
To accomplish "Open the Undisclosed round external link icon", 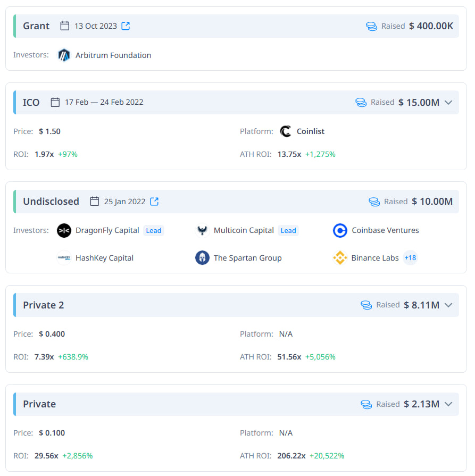I will [x=154, y=202].
